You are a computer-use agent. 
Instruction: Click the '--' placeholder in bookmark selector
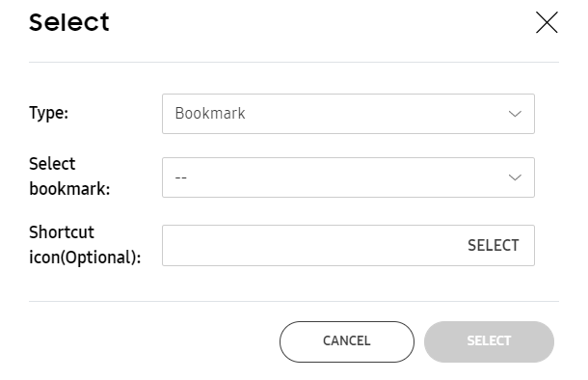click(x=181, y=177)
